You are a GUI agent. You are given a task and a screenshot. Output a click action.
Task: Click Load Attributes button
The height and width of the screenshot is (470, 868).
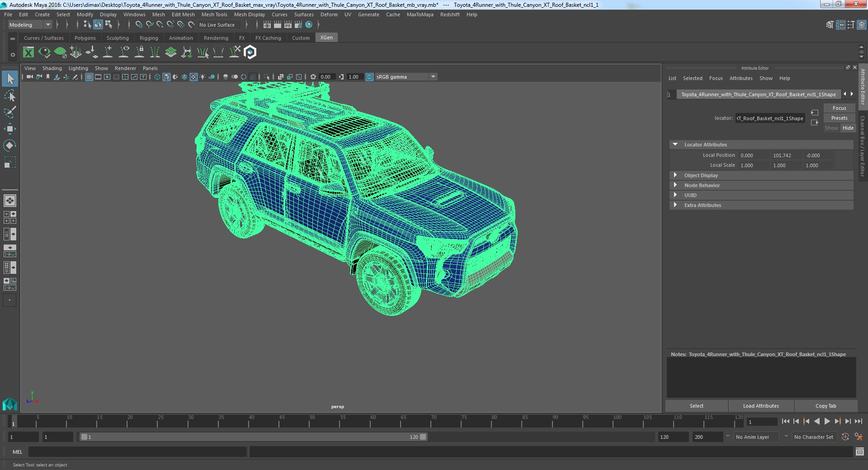(761, 406)
